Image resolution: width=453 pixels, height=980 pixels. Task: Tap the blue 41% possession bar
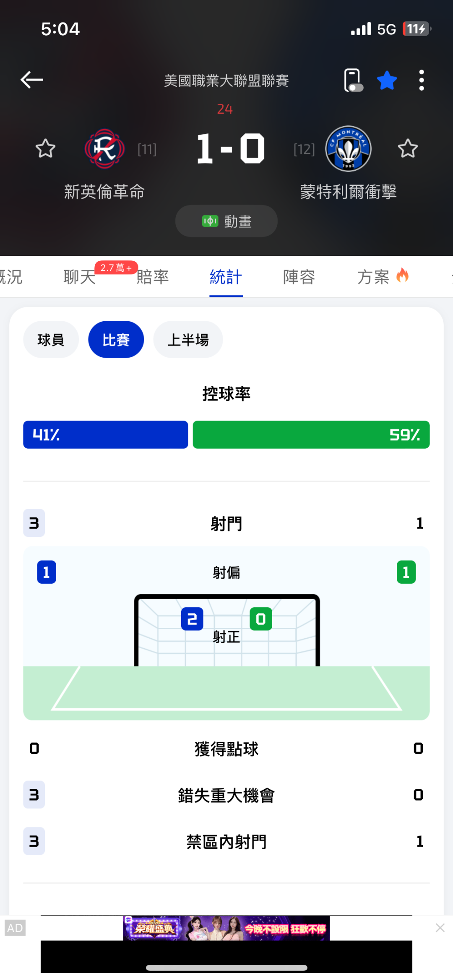(105, 434)
